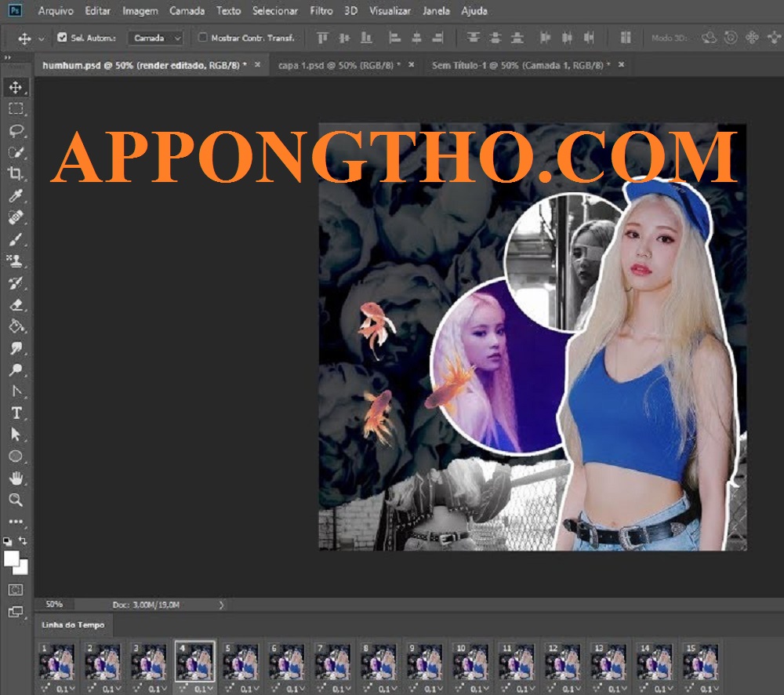The width and height of the screenshot is (784, 695).
Task: Select the Rectangular Marquee tool
Action: (x=16, y=109)
